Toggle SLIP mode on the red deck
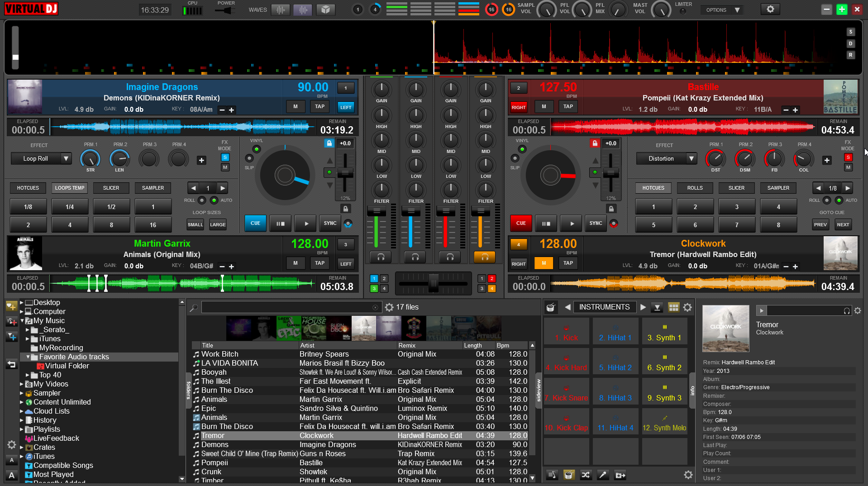 click(x=515, y=158)
